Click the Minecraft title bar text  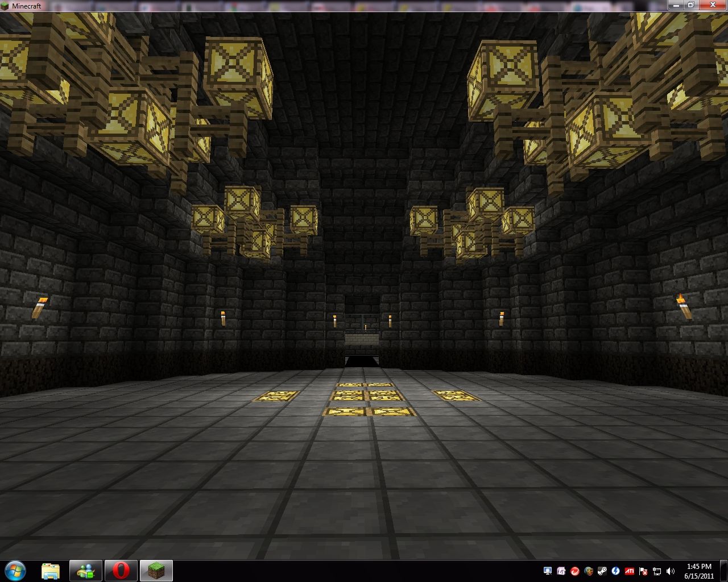[26, 6]
